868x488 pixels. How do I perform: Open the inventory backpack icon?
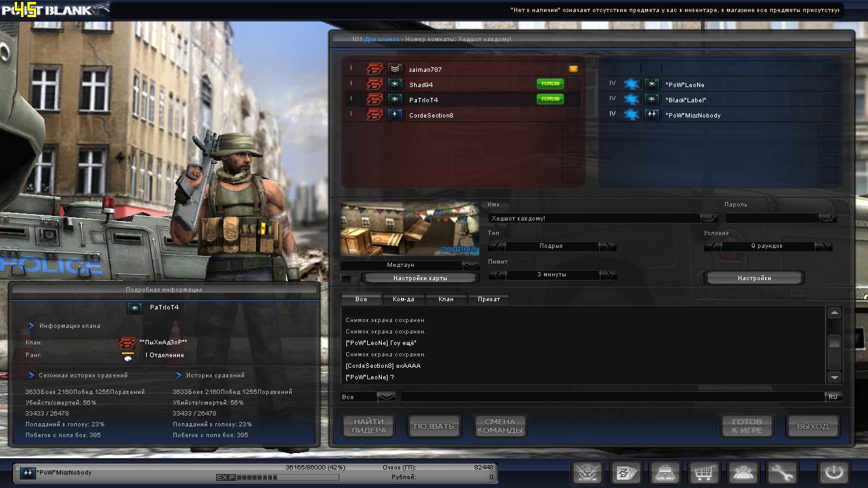[665, 473]
